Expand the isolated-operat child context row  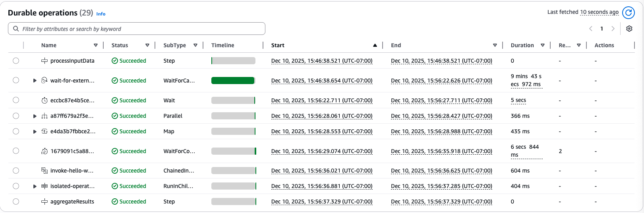[35, 186]
